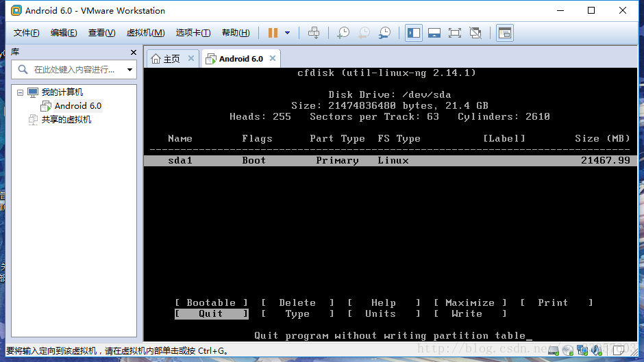Click the Bootable option in cfdisk

coord(211,303)
